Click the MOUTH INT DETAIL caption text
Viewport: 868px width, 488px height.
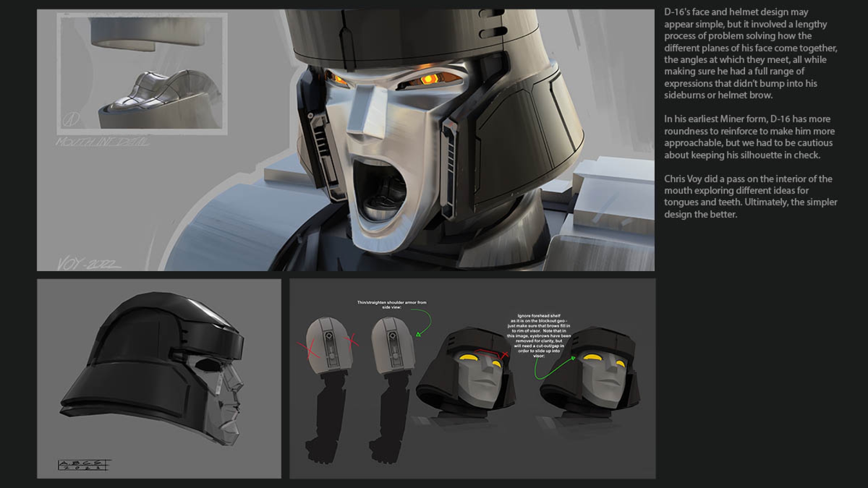click(102, 142)
